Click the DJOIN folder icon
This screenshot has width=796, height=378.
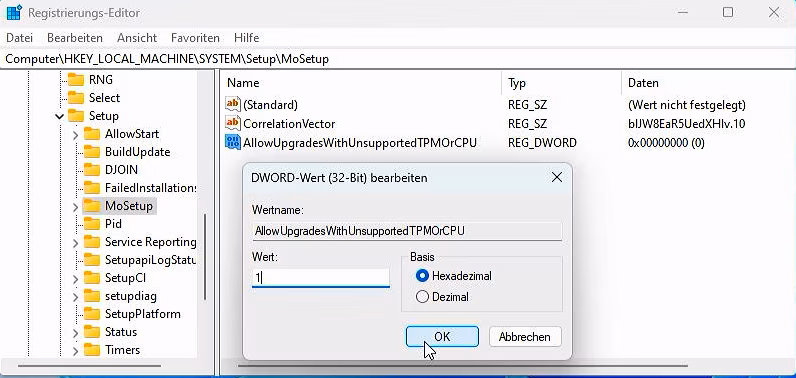[x=92, y=169]
